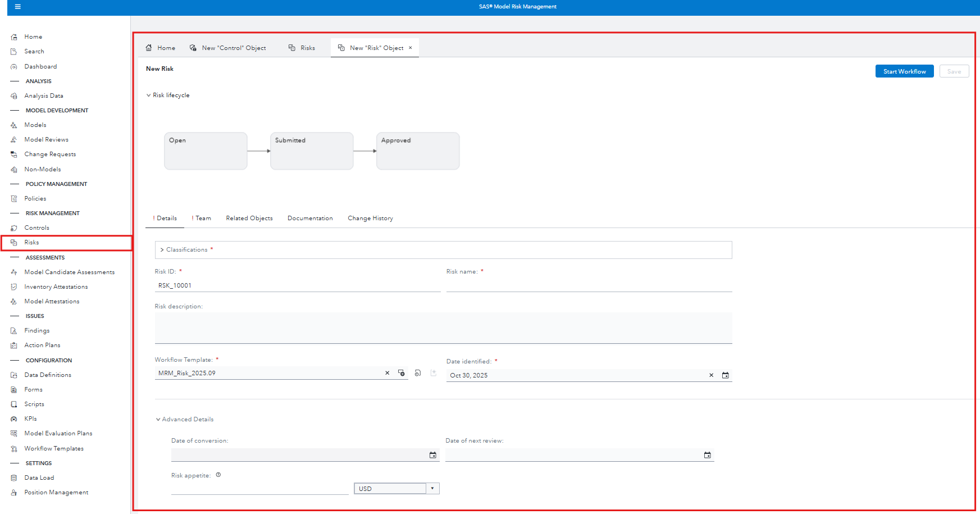Open the Team sub-tab
Viewport: 980px width, 514px height.
pyautogui.click(x=202, y=218)
